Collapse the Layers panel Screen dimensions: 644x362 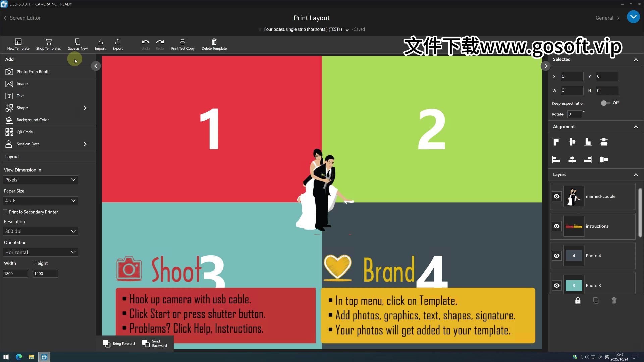coord(636,175)
